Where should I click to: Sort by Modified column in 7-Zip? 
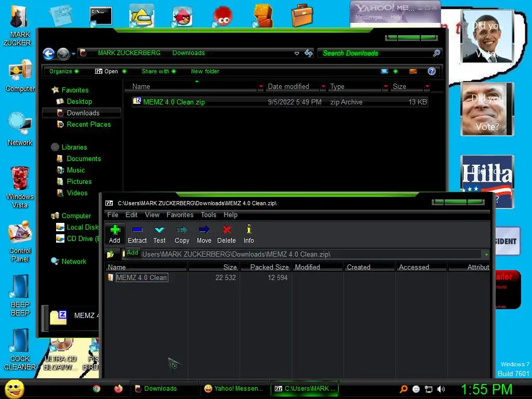[x=317, y=268]
